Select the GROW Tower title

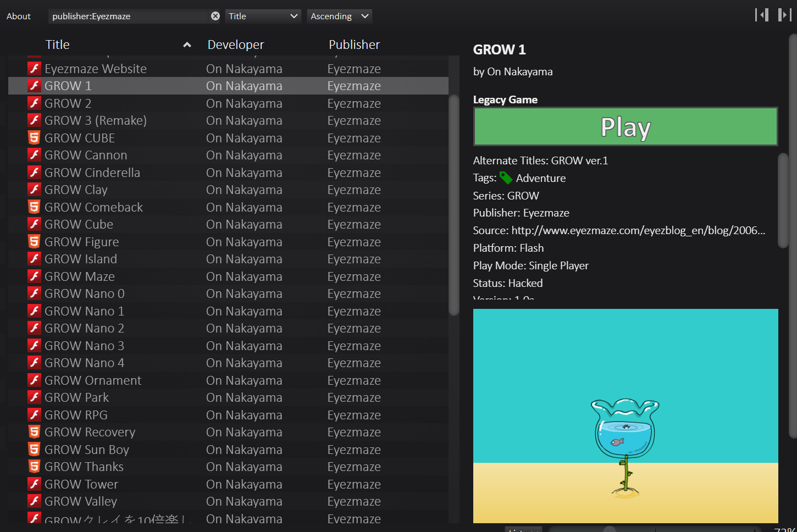coord(81,484)
